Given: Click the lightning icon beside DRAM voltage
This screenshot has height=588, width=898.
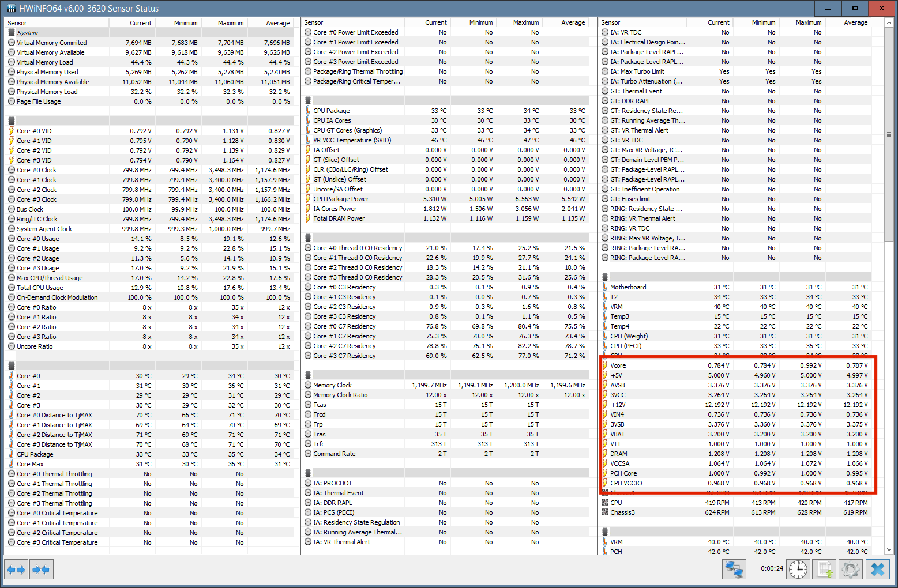Looking at the screenshot, I should point(605,454).
